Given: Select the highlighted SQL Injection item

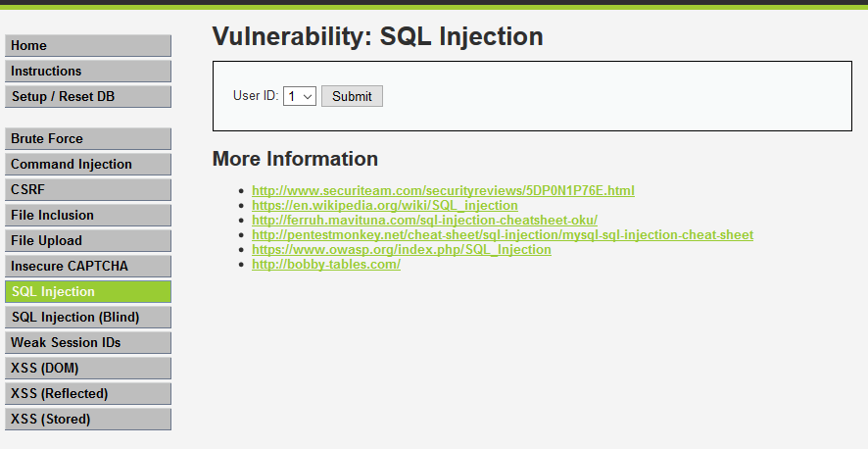Looking at the screenshot, I should pos(87,292).
